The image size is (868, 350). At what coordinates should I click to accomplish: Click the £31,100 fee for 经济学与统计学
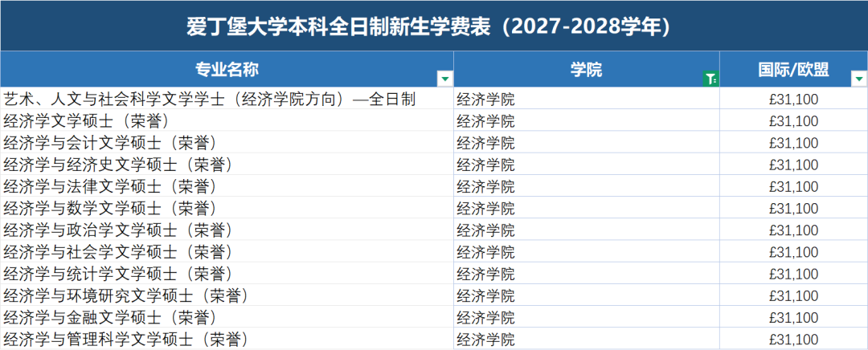coord(794,274)
